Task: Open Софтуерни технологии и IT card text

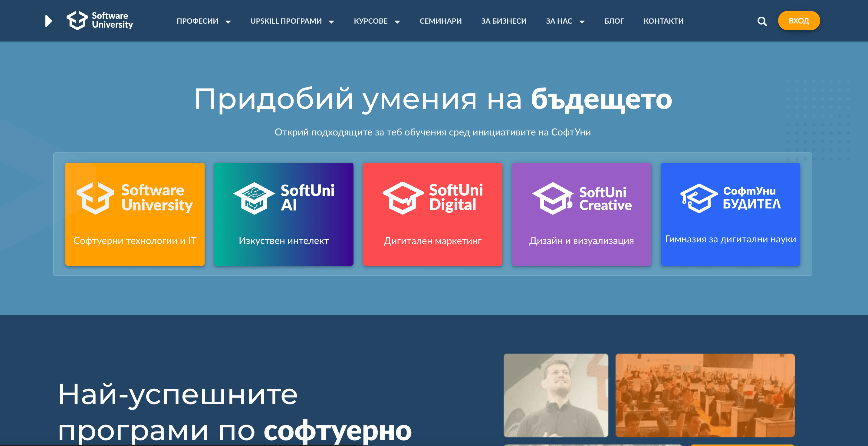Action: 135,241
